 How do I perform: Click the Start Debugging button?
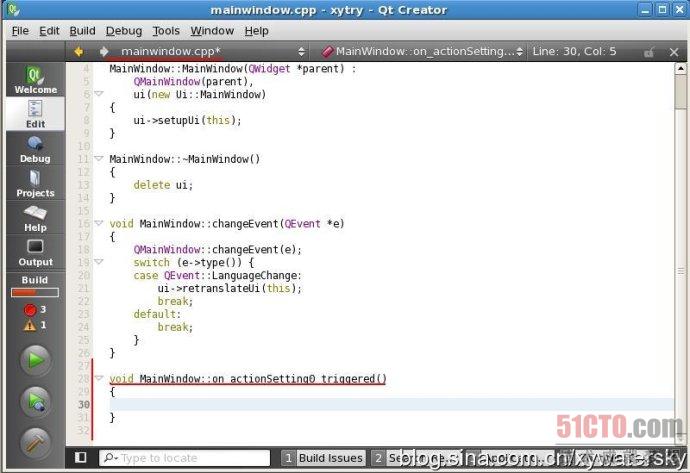click(35, 402)
